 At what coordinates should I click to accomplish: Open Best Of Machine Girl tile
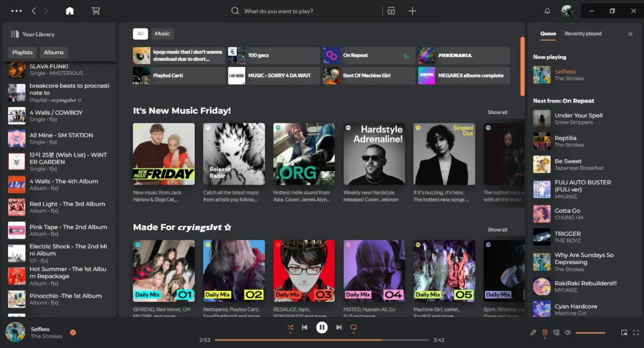coord(369,75)
